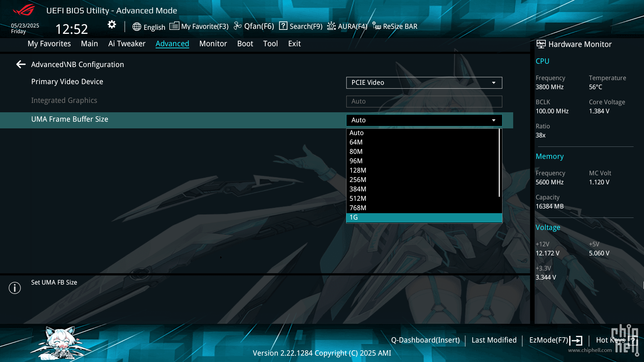Click the 05/23/2025 date
This screenshot has width=644, height=362.
25,26
